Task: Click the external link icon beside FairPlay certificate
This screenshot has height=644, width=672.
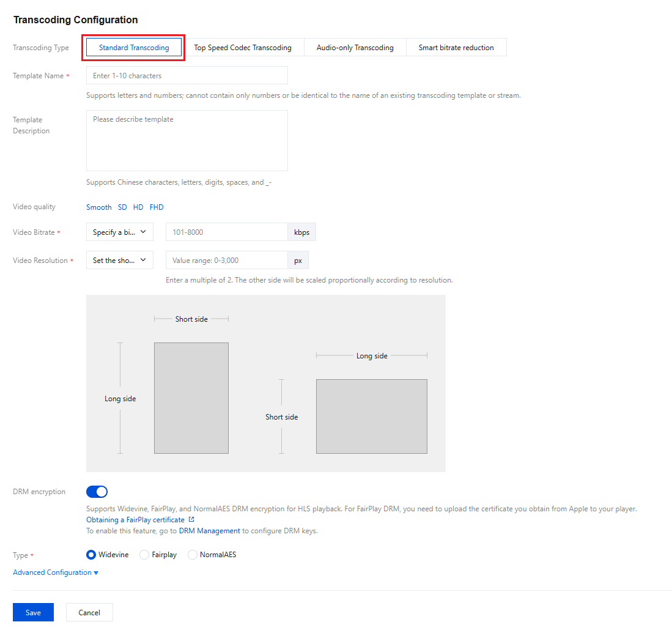Action: pos(191,519)
